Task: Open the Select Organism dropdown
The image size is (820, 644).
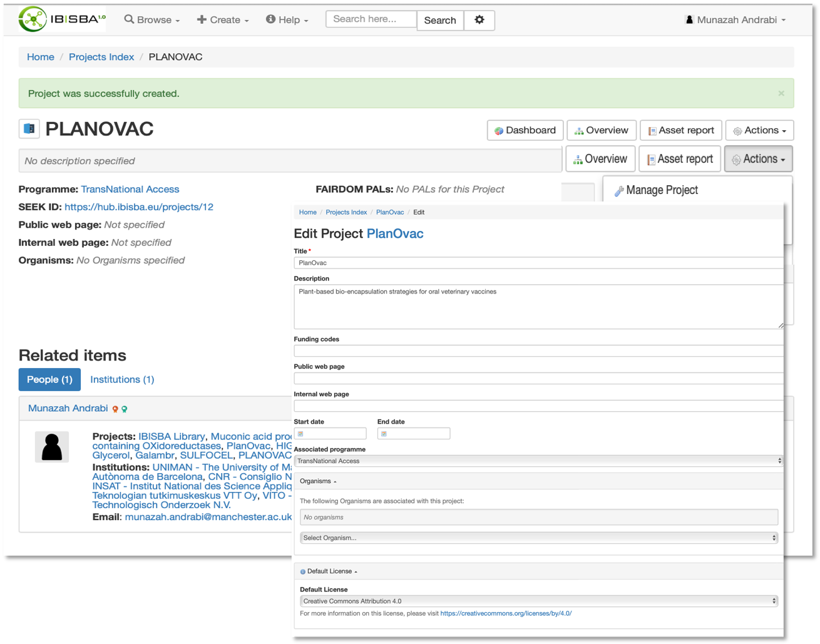Action: (539, 538)
